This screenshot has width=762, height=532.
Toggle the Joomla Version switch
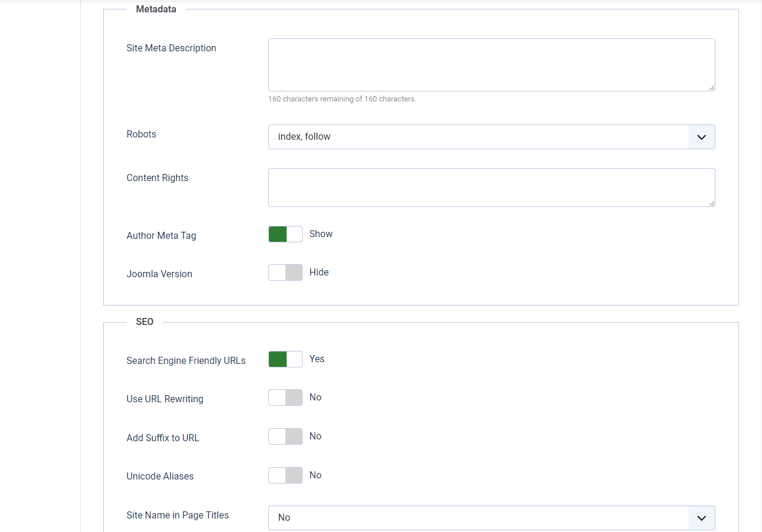click(285, 272)
